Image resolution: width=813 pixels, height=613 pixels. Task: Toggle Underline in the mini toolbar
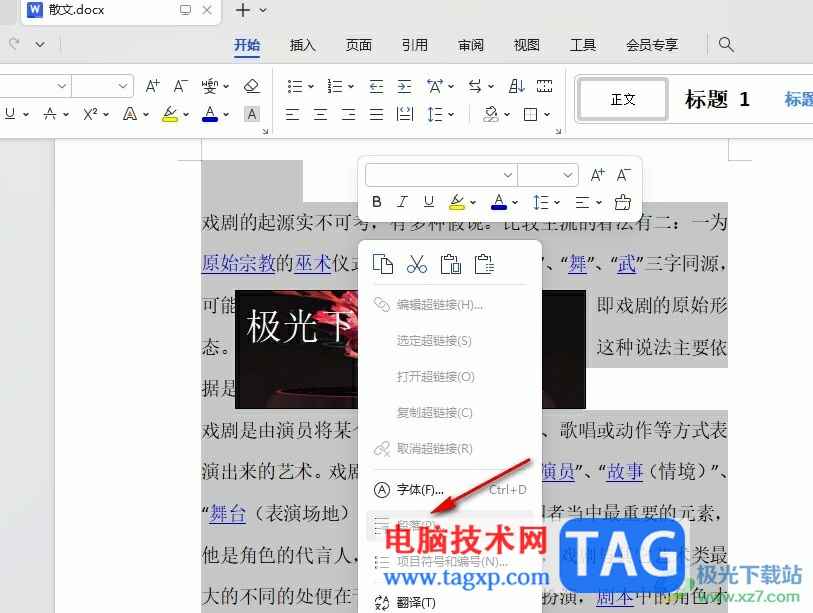428,201
